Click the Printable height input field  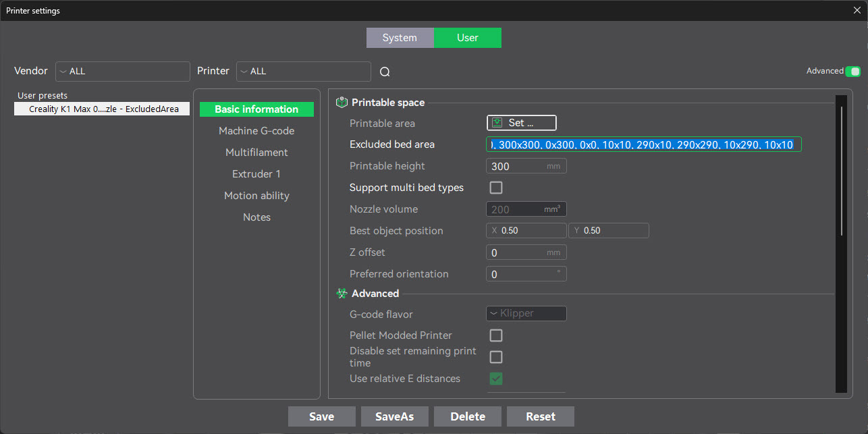coord(516,166)
